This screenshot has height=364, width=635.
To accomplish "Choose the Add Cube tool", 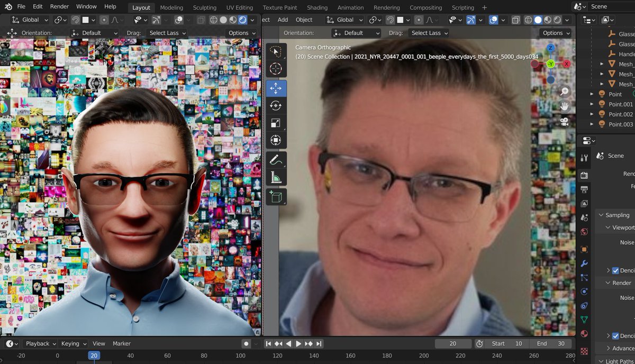I will (276, 197).
